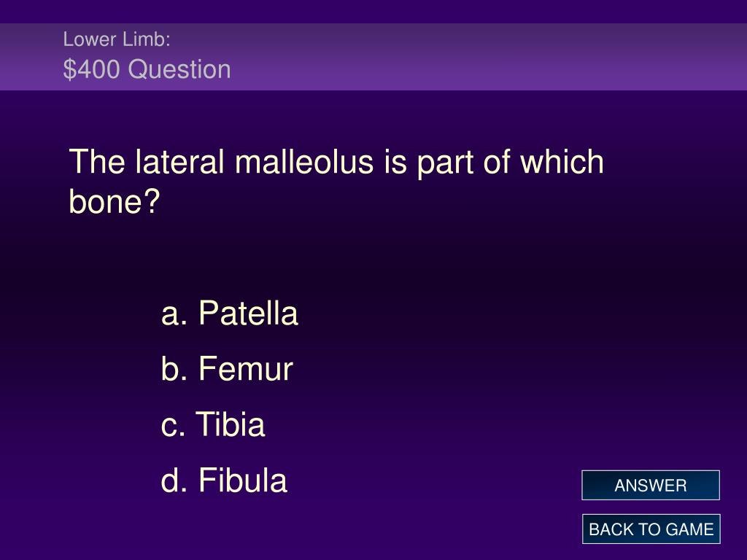Screen dimensions: 747x560
Task: Click the word Tibia
Action: [x=230, y=424]
